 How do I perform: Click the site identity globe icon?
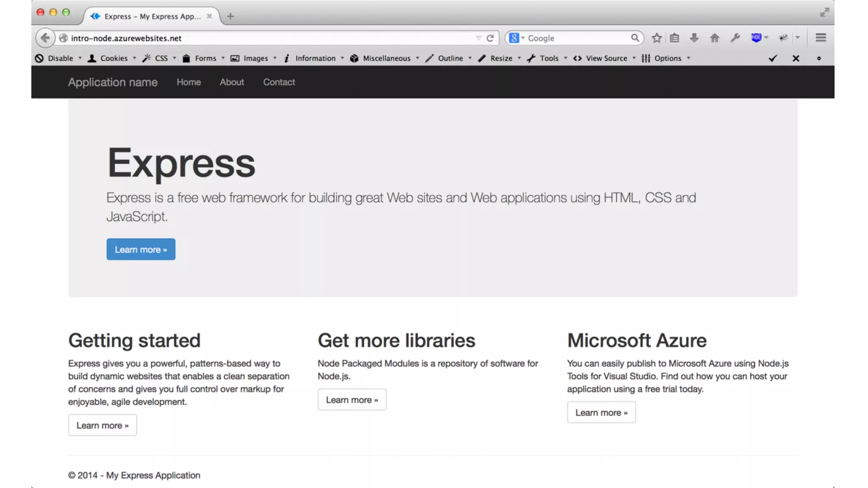64,38
